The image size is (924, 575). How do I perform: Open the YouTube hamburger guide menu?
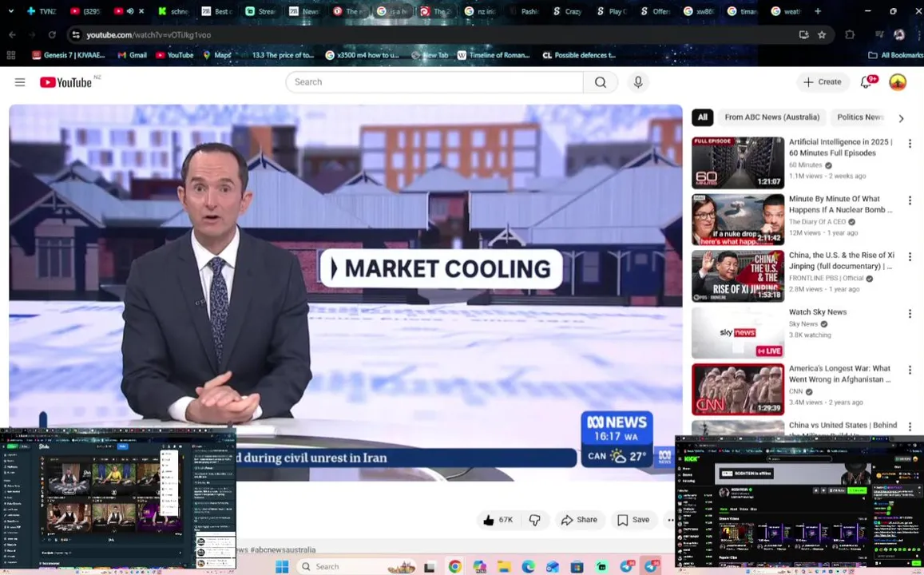(x=20, y=82)
